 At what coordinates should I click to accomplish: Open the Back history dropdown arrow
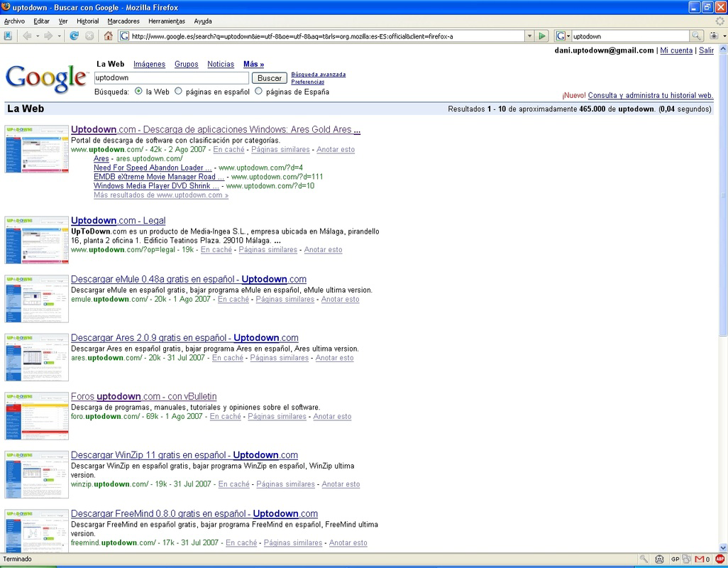tap(38, 35)
